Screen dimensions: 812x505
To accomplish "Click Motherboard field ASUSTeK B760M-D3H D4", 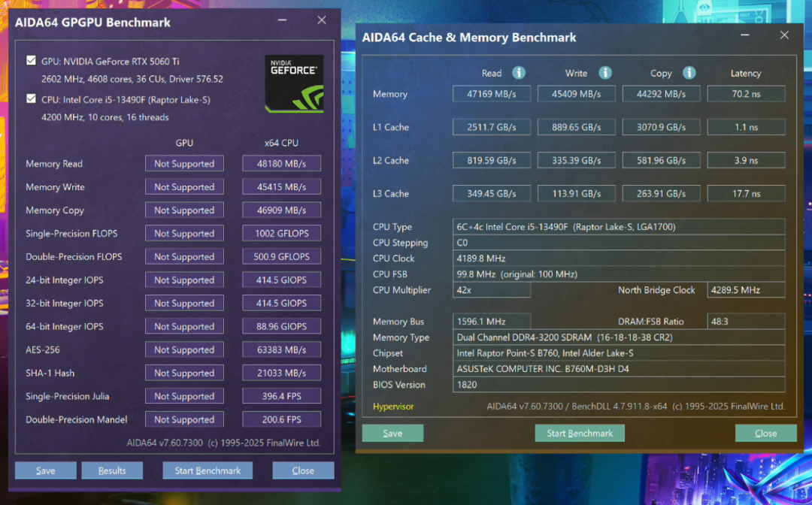I will click(x=619, y=369).
